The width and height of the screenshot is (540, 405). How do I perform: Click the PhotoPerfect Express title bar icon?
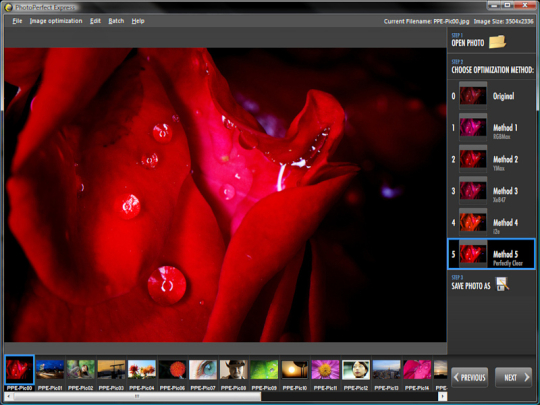[x=8, y=7]
